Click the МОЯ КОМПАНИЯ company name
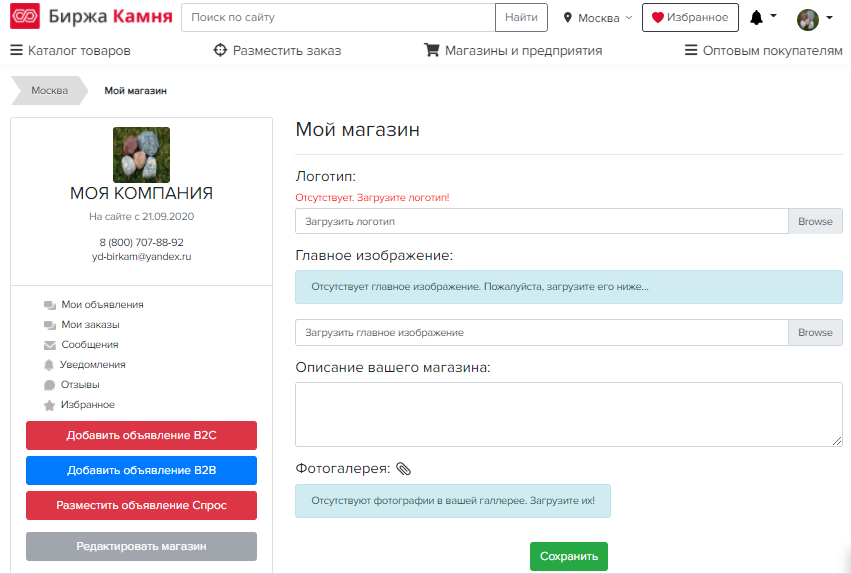This screenshot has width=851, height=574. click(141, 193)
